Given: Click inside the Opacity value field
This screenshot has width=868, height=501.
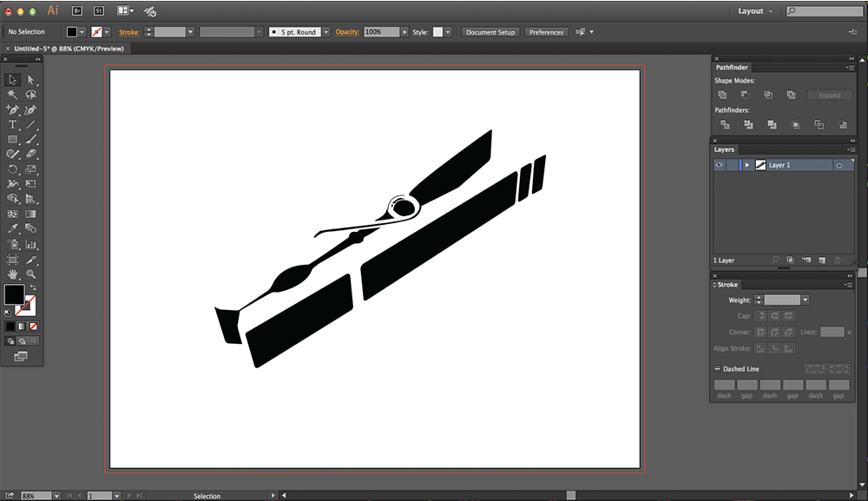Looking at the screenshot, I should coord(380,31).
